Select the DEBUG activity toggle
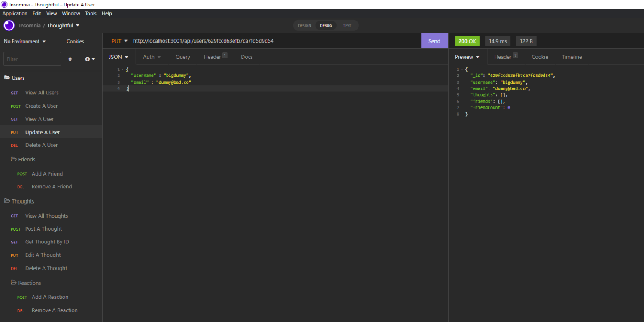Image resolution: width=644 pixels, height=322 pixels. 326,26
